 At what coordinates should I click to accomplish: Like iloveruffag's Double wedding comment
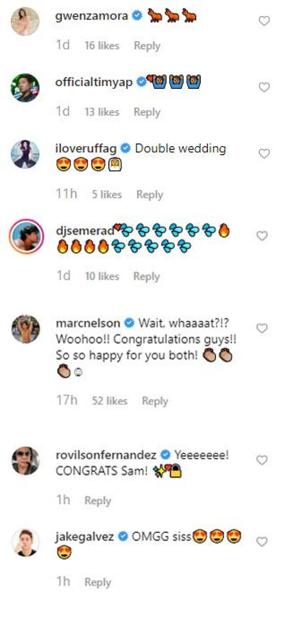264,154
